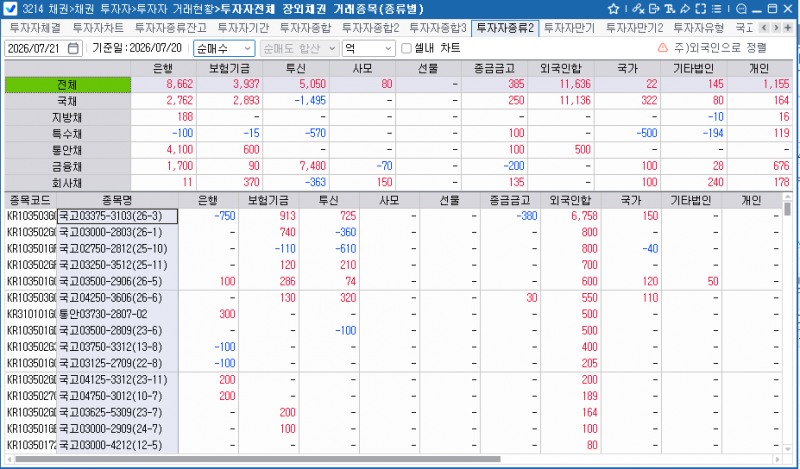Select the 금융채 row header
Viewport: 800px width, 469px height.
[67, 166]
